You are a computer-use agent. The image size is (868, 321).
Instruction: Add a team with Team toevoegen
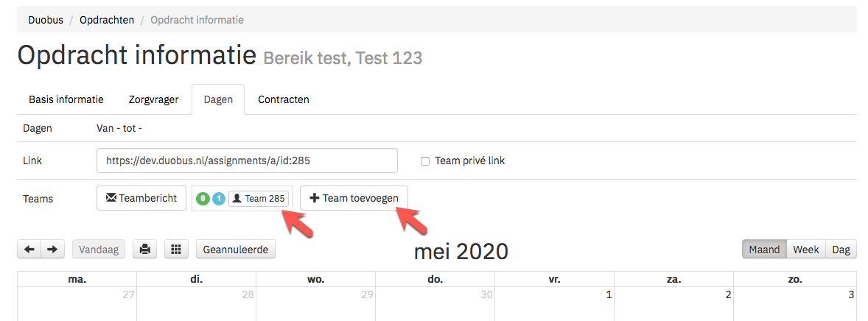click(354, 198)
